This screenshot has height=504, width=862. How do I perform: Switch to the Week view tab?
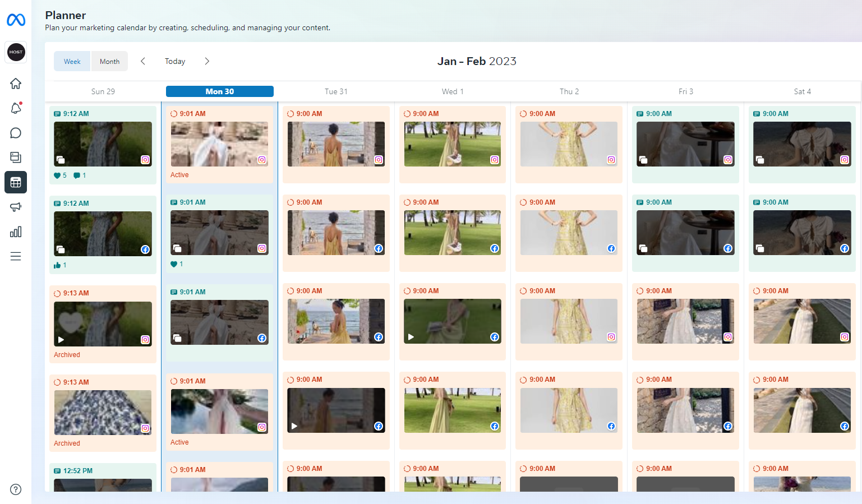(72, 62)
